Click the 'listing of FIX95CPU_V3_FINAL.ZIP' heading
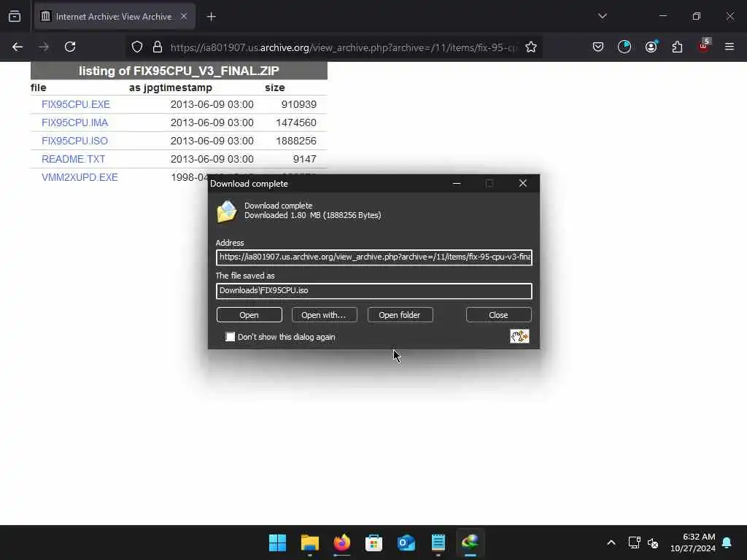 179,71
